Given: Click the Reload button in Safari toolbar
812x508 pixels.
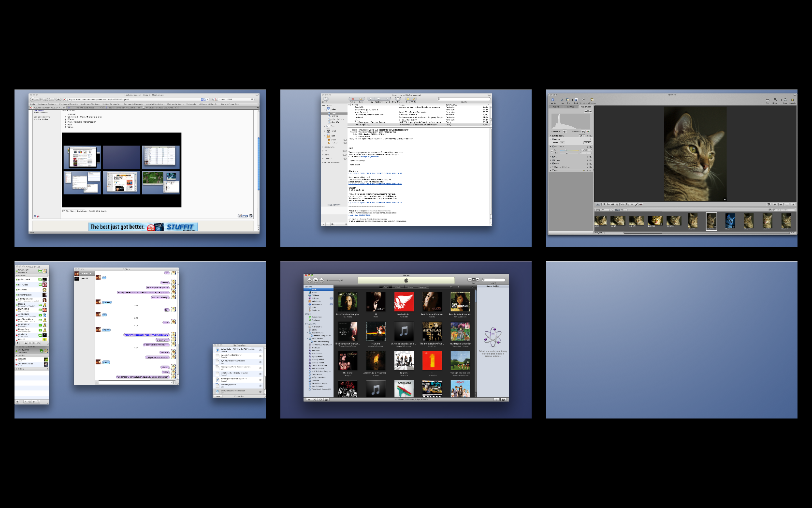Looking at the screenshot, I should [45, 99].
